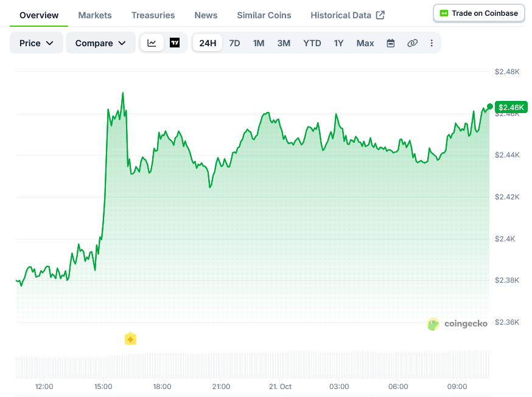532x397 pixels.
Task: Select the Max time range
Action: 365,43
